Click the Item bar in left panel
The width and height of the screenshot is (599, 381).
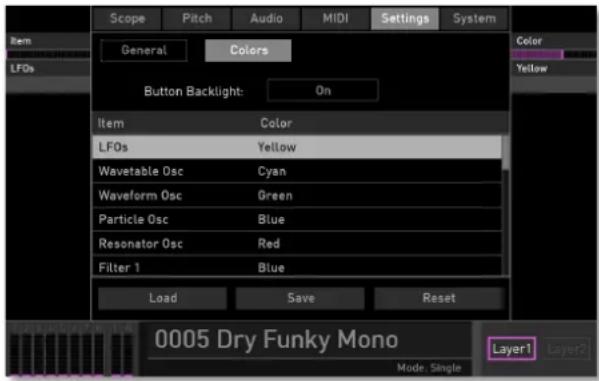coord(48,54)
